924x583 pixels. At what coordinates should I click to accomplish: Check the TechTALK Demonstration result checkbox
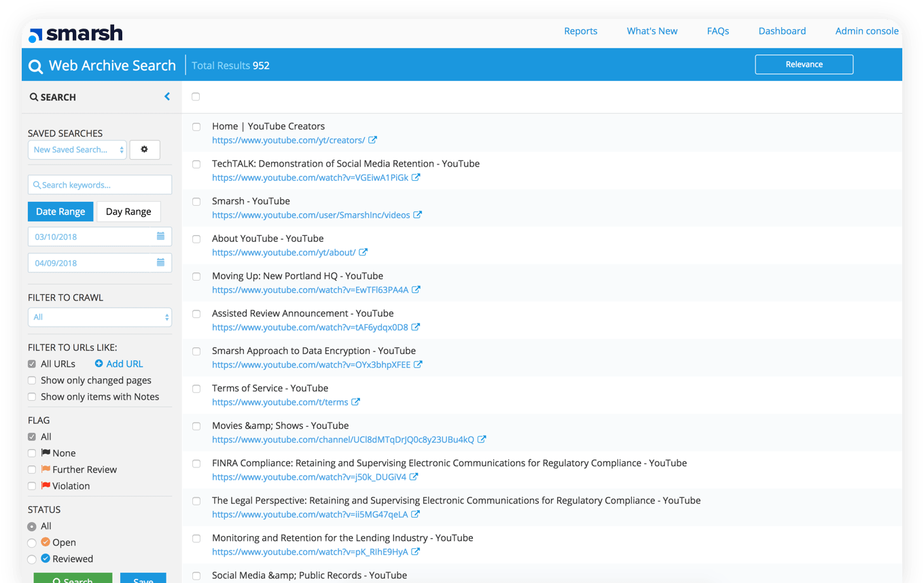[x=196, y=164]
